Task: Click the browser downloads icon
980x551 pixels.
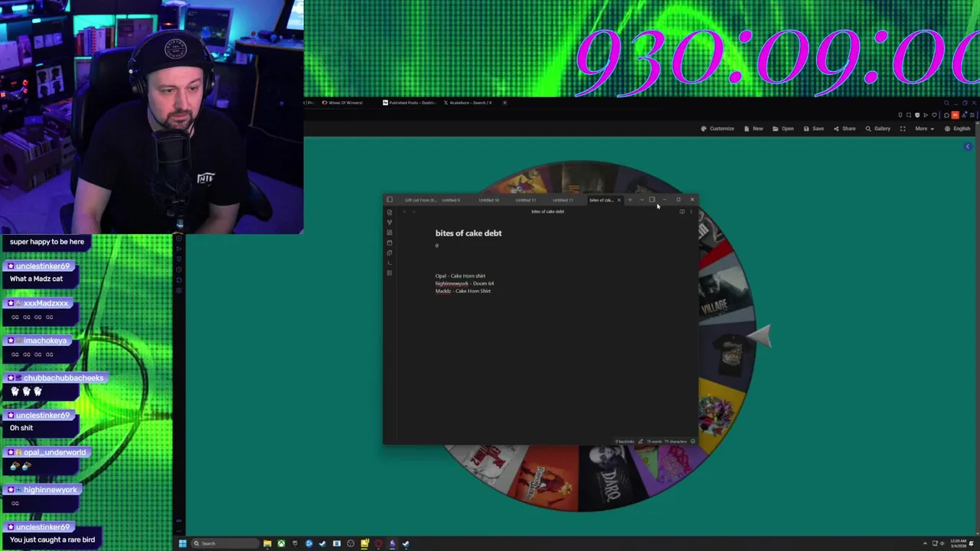Action: [963, 115]
